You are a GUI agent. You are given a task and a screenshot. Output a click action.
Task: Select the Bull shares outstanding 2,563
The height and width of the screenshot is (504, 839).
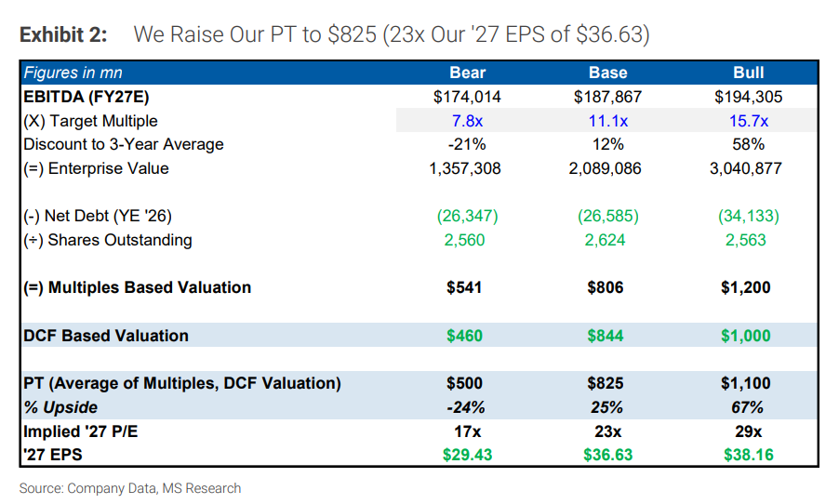click(748, 240)
